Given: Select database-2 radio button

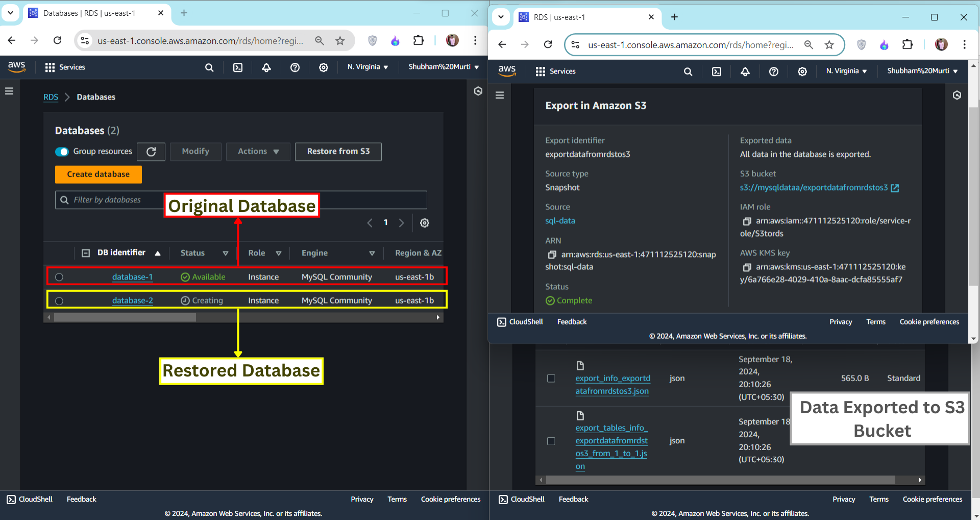Looking at the screenshot, I should tap(59, 301).
